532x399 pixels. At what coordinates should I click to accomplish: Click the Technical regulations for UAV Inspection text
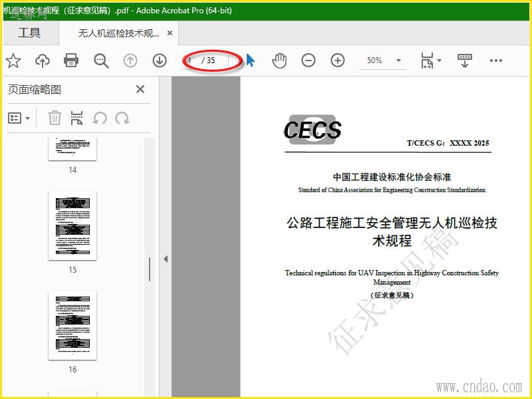392,277
